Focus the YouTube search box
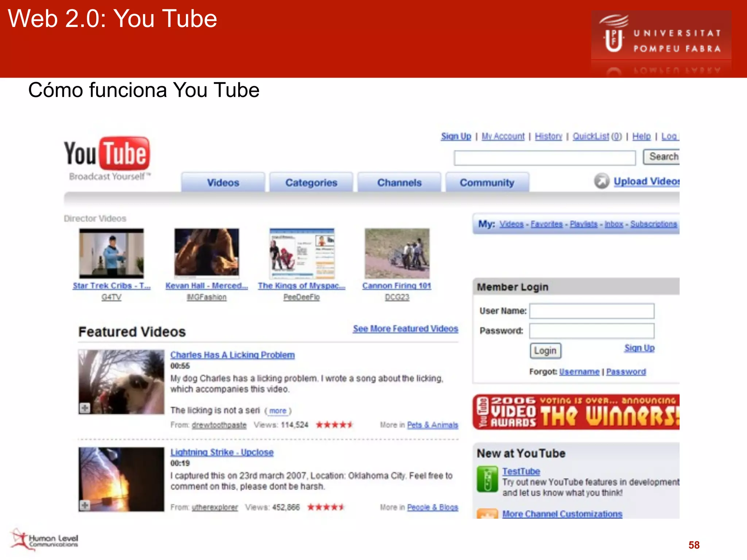This screenshot has height=560, width=747. click(545, 158)
